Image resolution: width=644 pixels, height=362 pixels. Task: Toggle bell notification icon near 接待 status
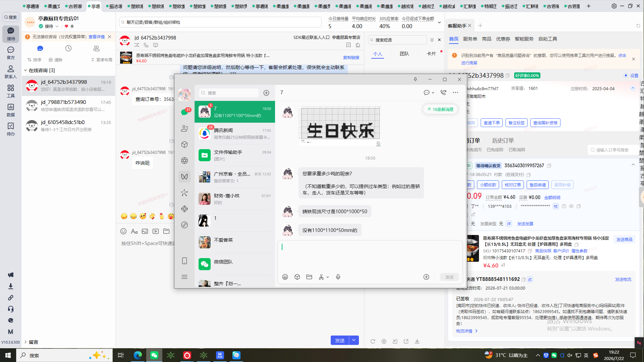(72, 26)
